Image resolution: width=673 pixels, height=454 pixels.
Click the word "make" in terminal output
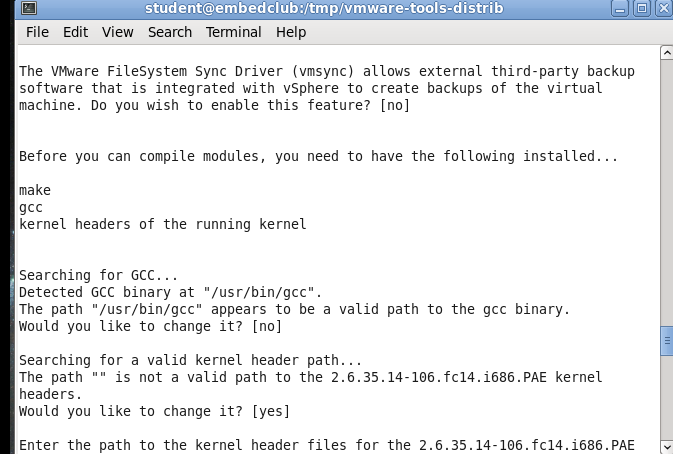click(x=35, y=190)
